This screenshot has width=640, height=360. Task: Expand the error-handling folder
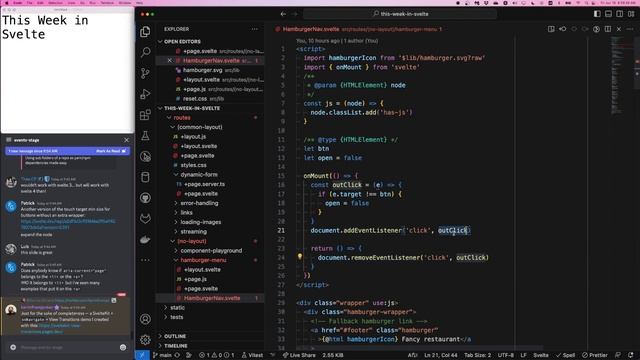(199, 203)
